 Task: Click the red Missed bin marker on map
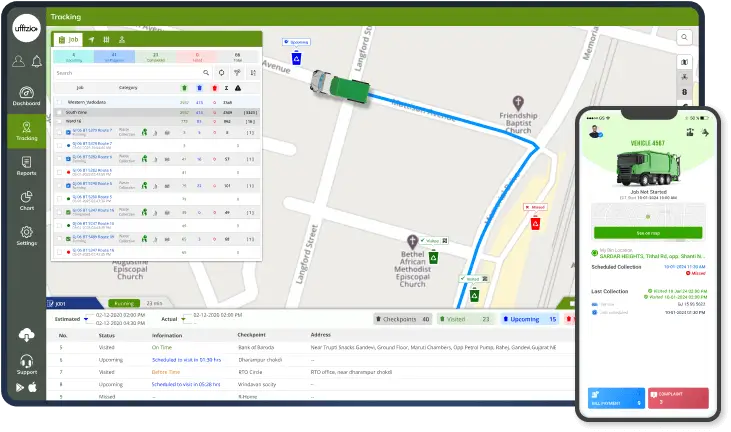535,223
